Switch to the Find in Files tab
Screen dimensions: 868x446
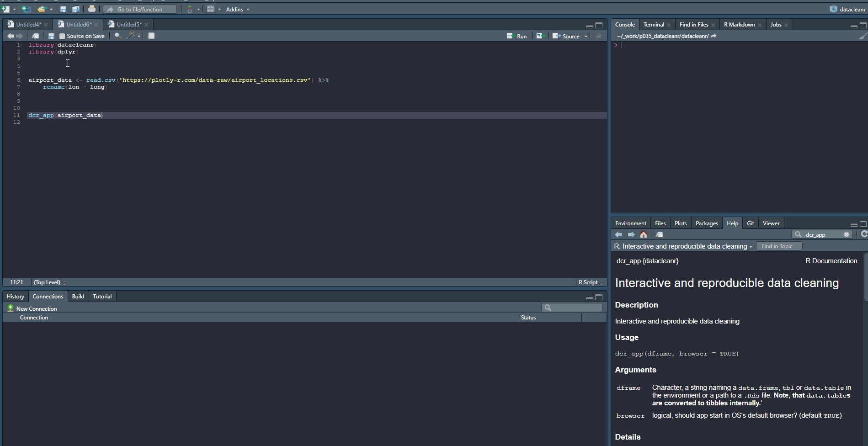pos(694,25)
